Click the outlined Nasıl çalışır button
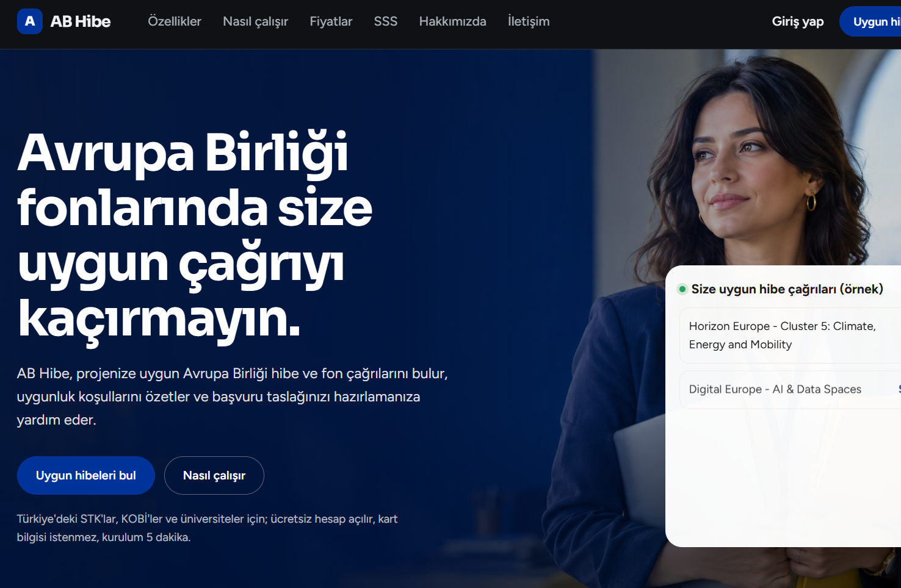This screenshot has height=588, width=901. [214, 475]
